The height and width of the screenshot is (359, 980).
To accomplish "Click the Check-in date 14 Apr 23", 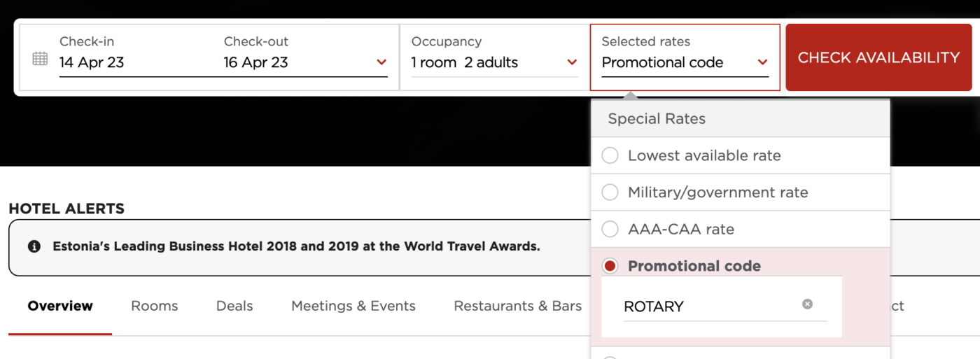I will (92, 62).
